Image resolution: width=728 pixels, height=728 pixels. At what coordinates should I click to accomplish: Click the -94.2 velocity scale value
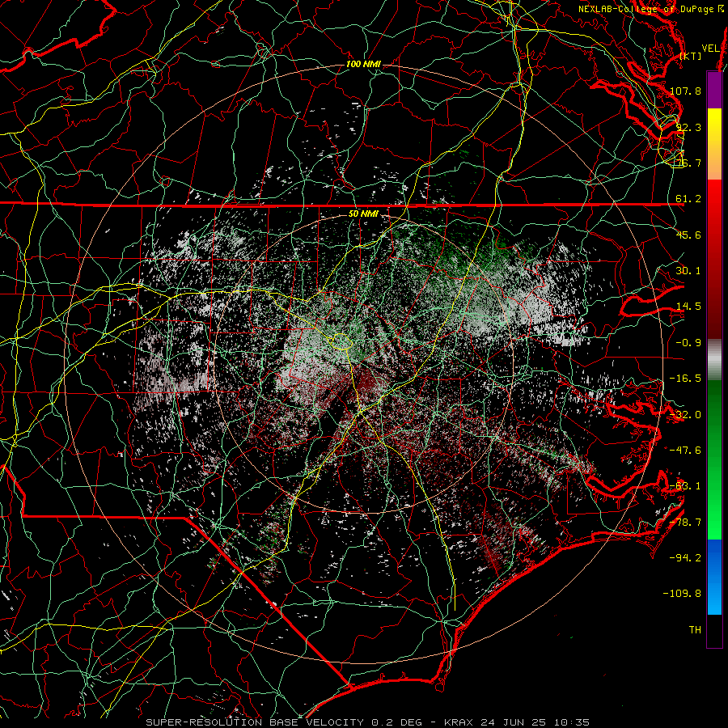coord(685,557)
